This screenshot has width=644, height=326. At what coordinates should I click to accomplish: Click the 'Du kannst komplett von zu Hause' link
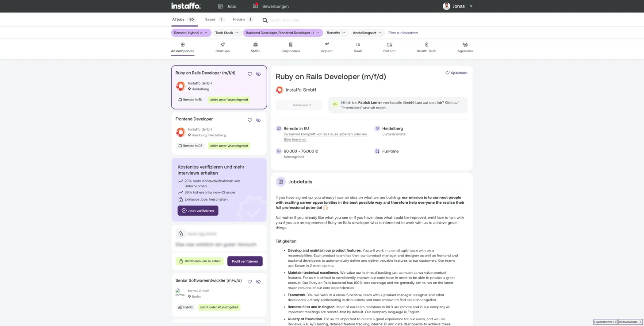pos(325,136)
